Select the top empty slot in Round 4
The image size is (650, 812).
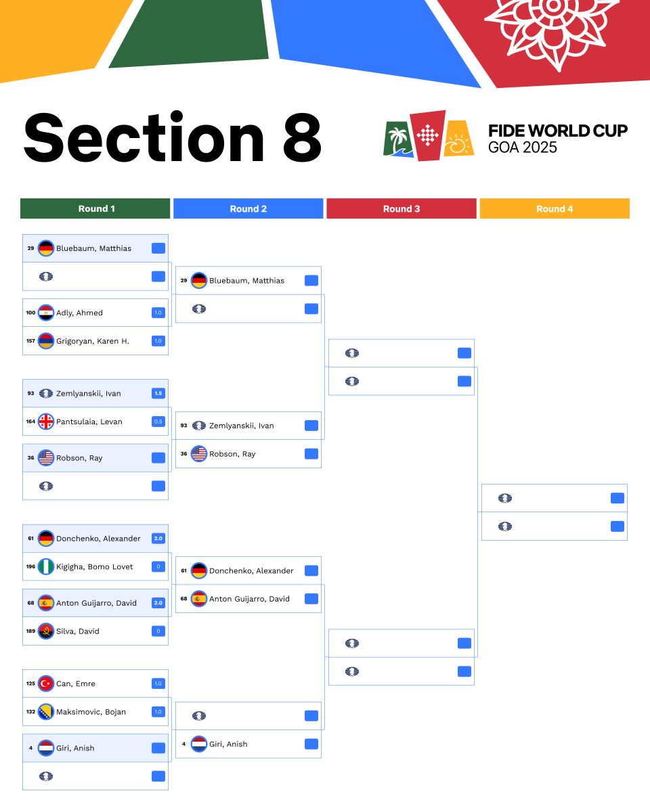(x=555, y=498)
